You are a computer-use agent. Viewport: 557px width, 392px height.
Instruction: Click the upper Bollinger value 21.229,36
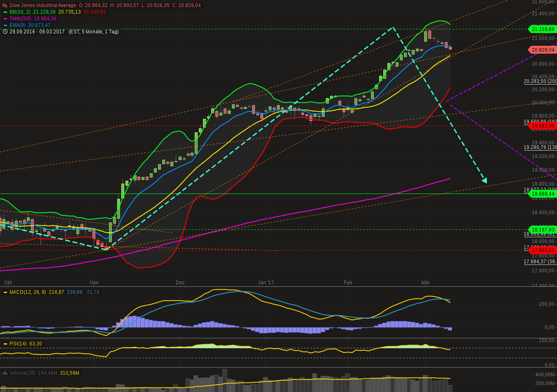coord(45,12)
